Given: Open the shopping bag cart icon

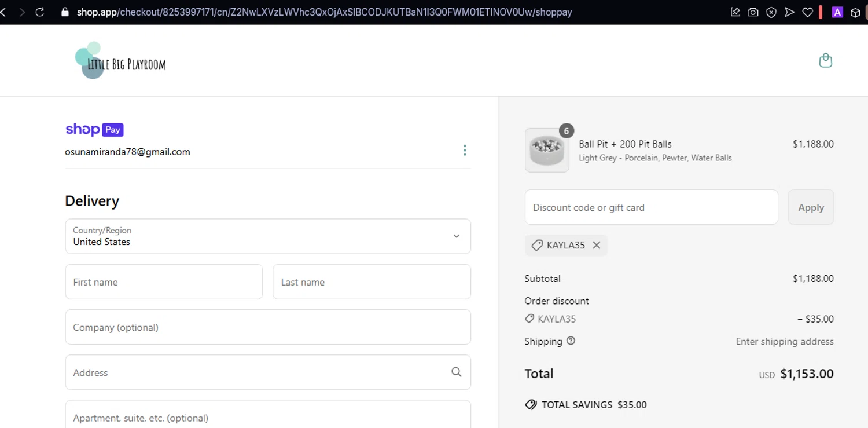Looking at the screenshot, I should 826,60.
